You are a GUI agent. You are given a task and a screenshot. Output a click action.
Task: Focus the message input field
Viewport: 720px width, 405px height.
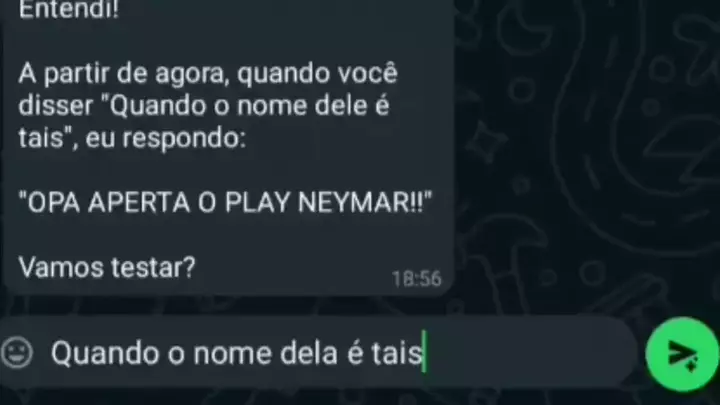(x=317, y=353)
